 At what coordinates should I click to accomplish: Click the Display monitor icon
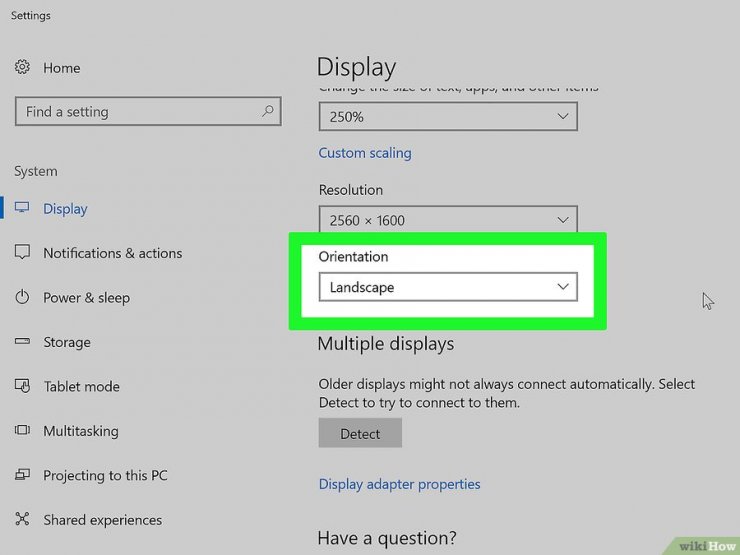[x=22, y=208]
